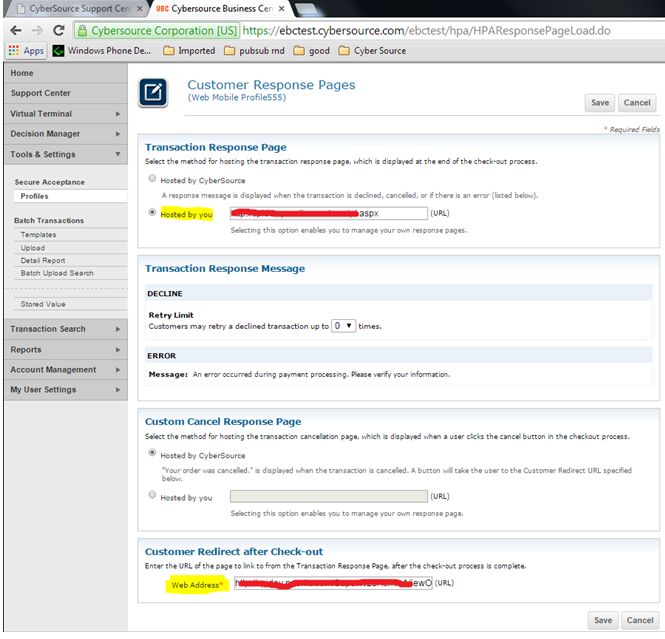Switch to the CyberSource Support Center tab
The width and height of the screenshot is (665, 639).
75,8
